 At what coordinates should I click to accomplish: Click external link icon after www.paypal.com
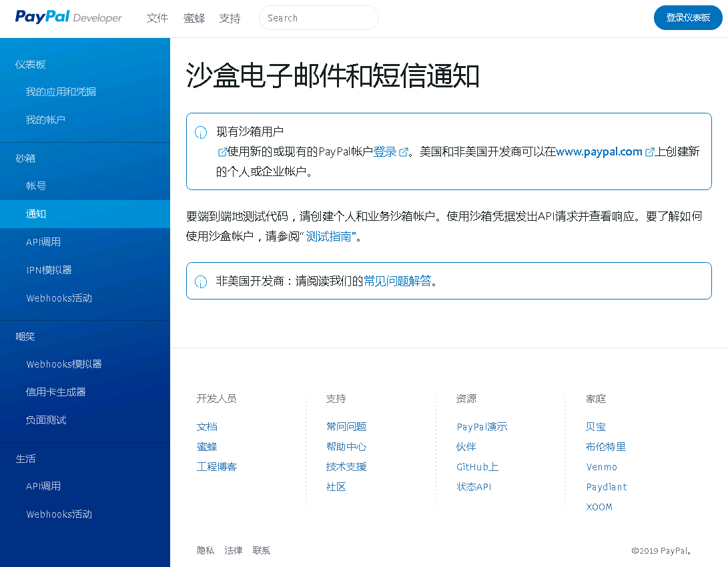[x=649, y=151]
